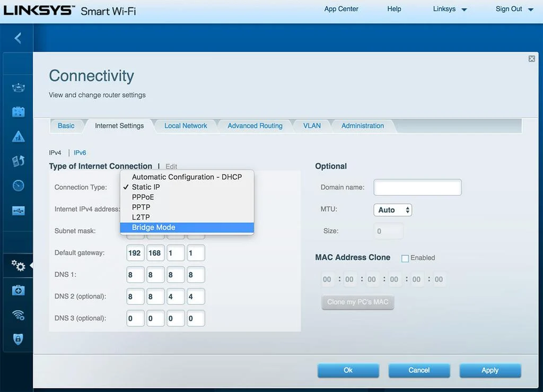543x392 pixels.
Task: Click the 'Type of Internet Connection' heading
Action: pos(100,166)
